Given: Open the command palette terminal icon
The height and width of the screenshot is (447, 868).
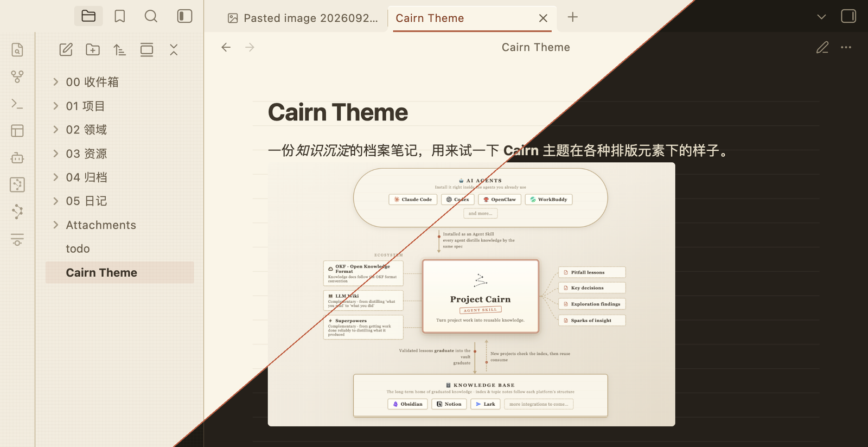Looking at the screenshot, I should [17, 104].
